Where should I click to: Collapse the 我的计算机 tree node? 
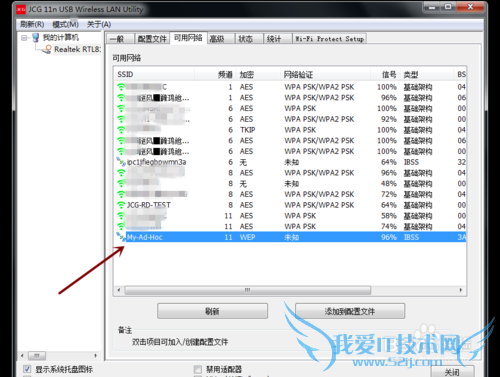(x=24, y=38)
